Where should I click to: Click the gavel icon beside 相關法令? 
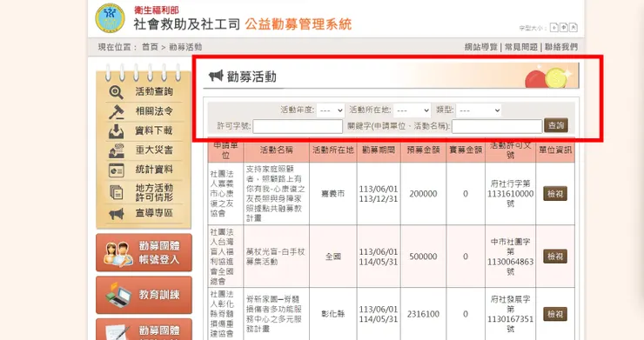[x=117, y=111]
